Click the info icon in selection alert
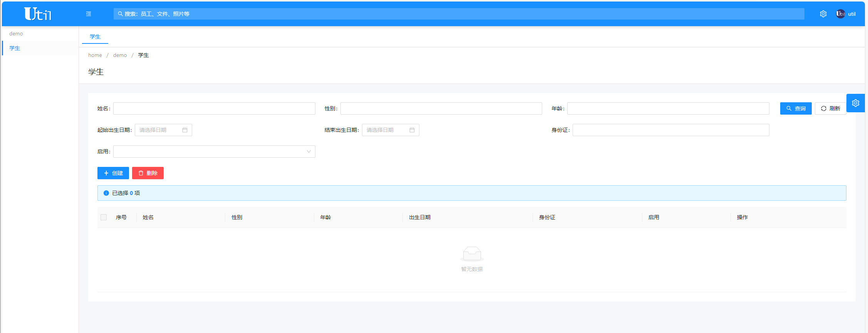The image size is (868, 333). coord(106,193)
